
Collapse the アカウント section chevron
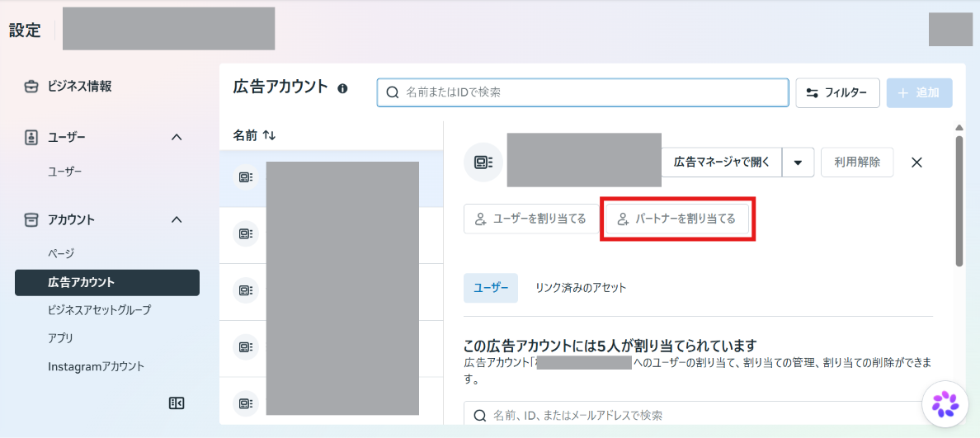tap(177, 219)
